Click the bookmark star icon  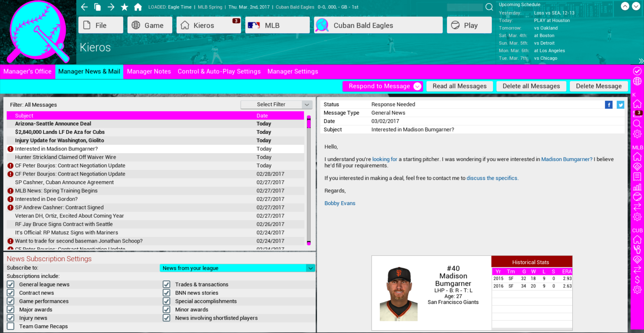(x=124, y=7)
